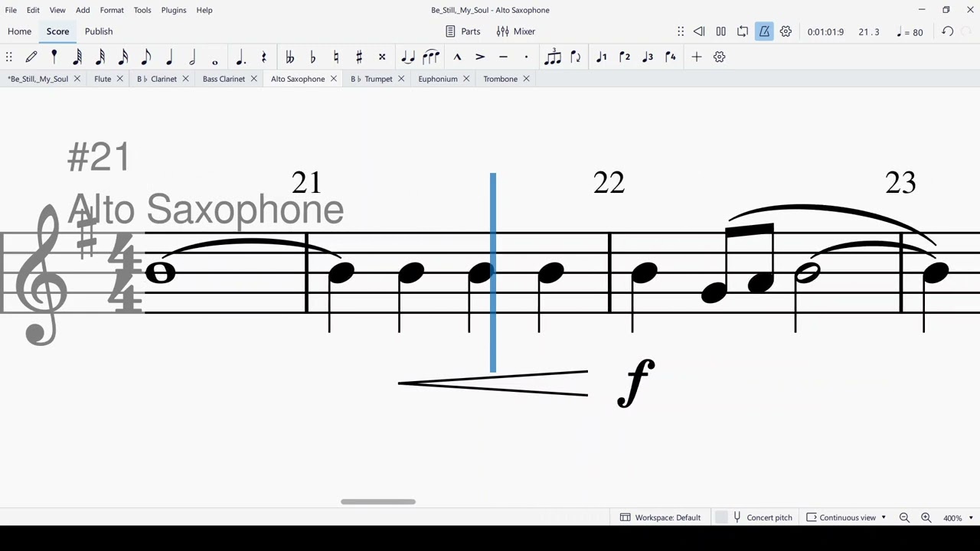
Task: Open the Format menu
Action: tap(112, 10)
